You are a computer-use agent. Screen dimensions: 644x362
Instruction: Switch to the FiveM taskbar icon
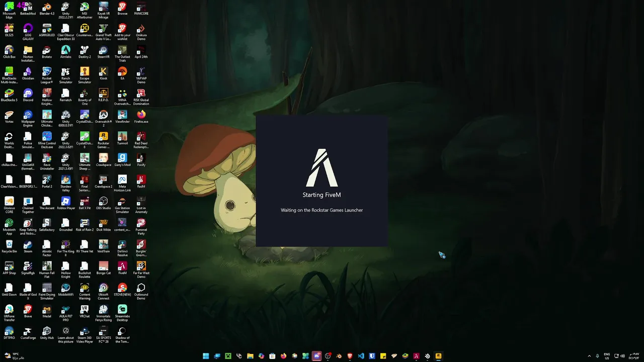(x=416, y=356)
